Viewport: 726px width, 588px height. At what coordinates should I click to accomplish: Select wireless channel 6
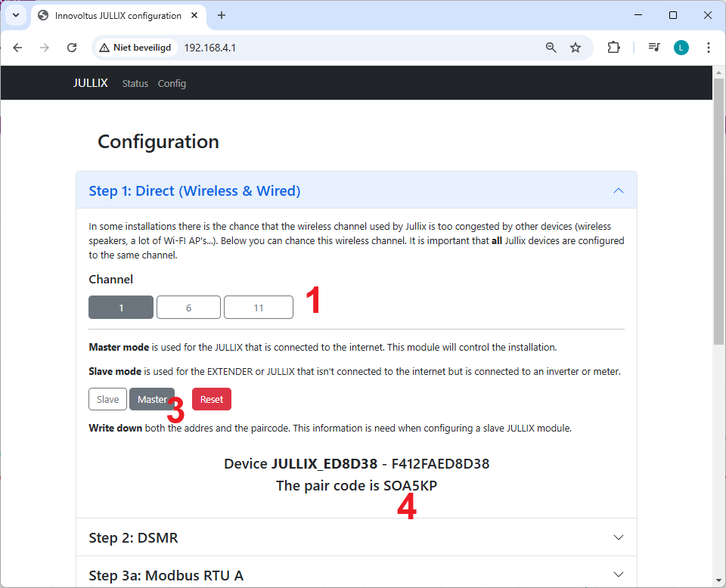click(x=188, y=308)
